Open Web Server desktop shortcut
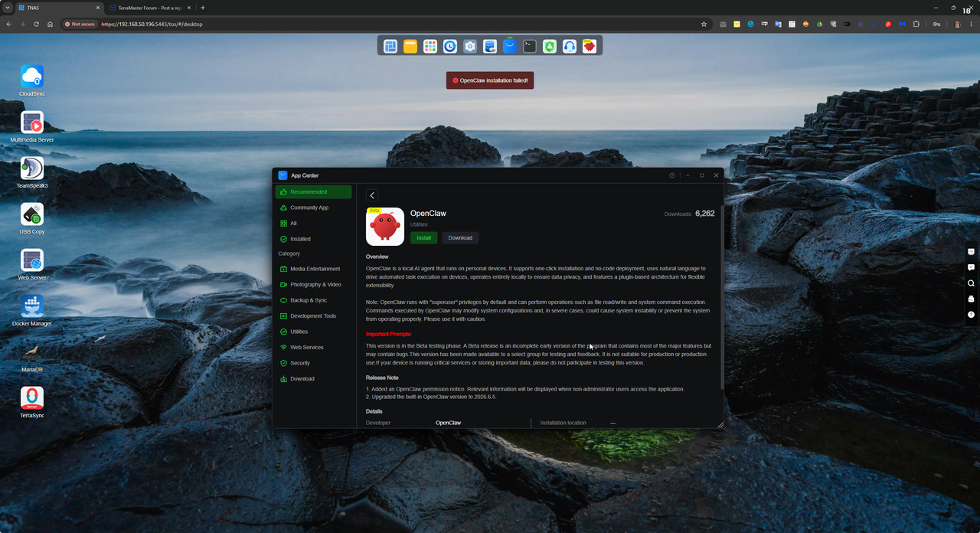This screenshot has width=980, height=533. [32, 264]
